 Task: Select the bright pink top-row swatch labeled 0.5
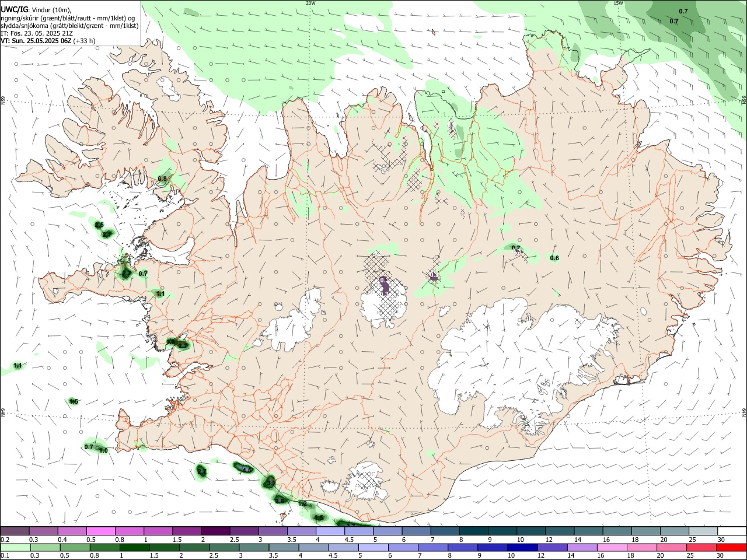click(100, 531)
